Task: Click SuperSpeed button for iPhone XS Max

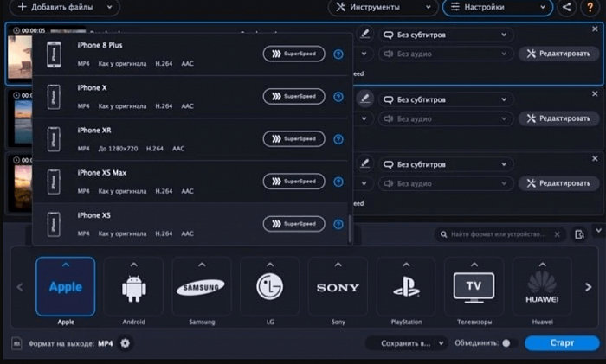Action: (293, 181)
